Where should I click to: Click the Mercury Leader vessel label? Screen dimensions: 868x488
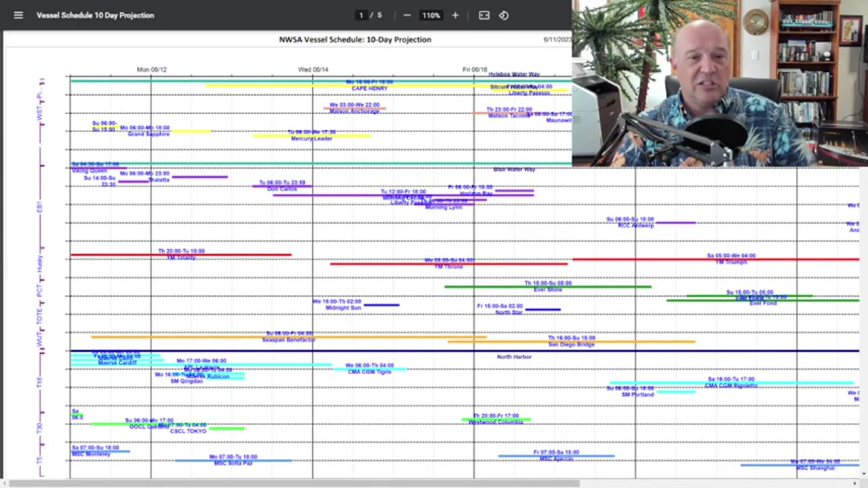[x=312, y=139]
